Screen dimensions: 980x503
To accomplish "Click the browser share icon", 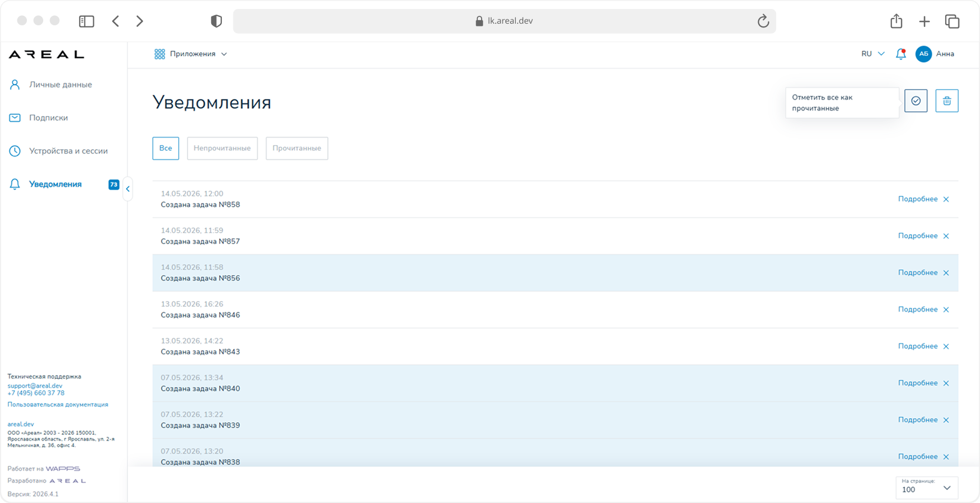I will (x=896, y=21).
